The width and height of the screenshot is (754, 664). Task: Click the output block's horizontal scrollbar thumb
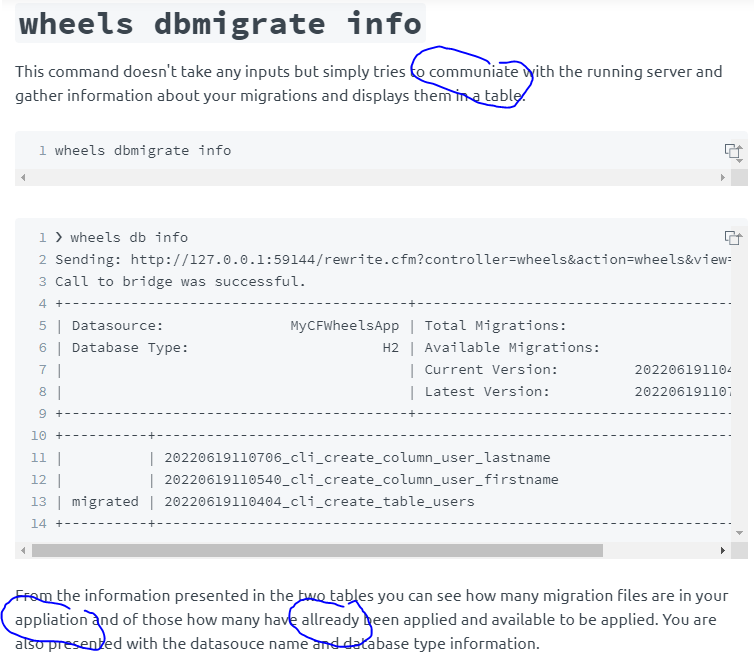point(317,550)
